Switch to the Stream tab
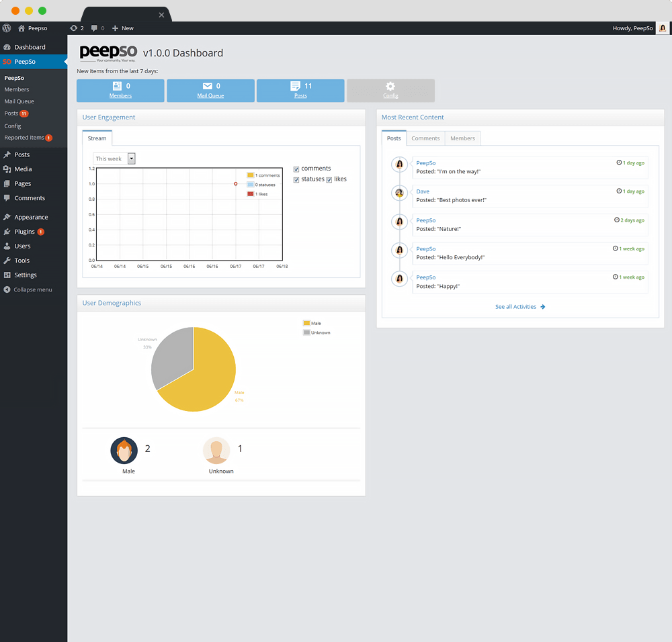The width and height of the screenshot is (672, 642). [x=97, y=138]
